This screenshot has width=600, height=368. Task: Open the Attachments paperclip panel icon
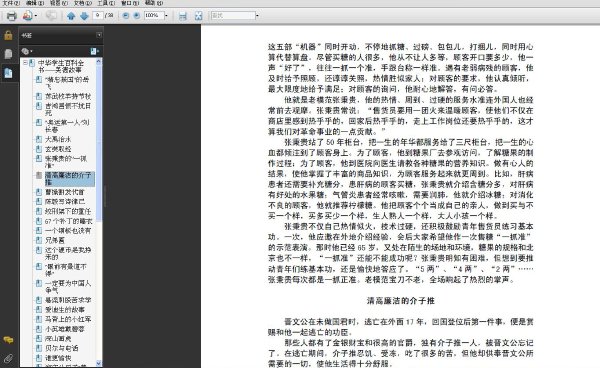click(x=8, y=358)
